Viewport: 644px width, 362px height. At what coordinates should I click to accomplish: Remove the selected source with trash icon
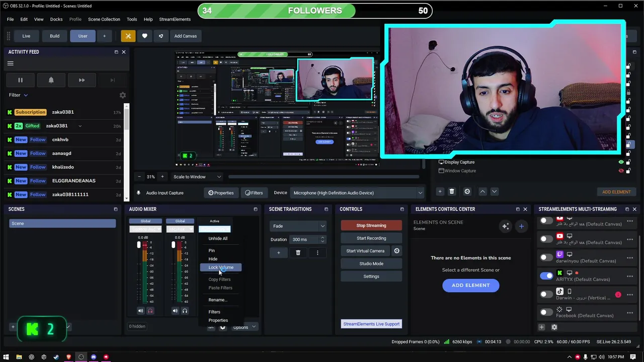[452, 192]
